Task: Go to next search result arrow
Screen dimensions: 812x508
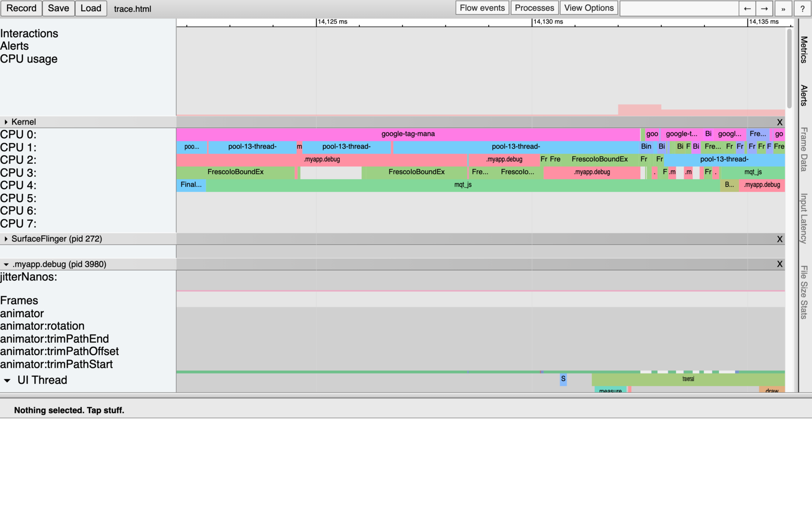Action: click(x=765, y=8)
